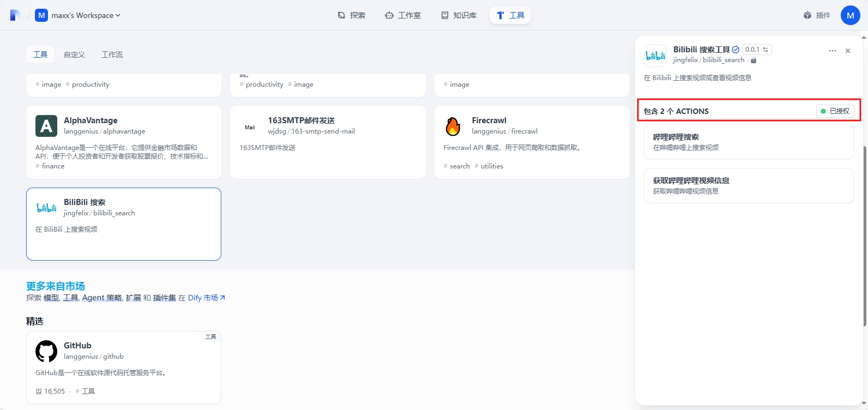This screenshot has width=868, height=410.
Task: Open the AlphaVantage tool card title
Action: pos(91,120)
